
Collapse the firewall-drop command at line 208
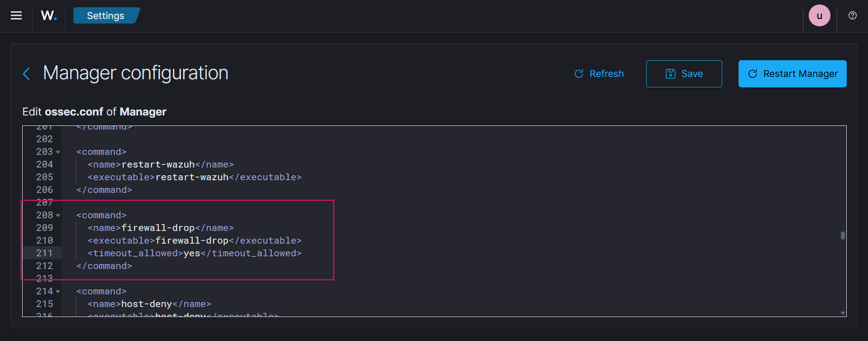pyautogui.click(x=58, y=216)
